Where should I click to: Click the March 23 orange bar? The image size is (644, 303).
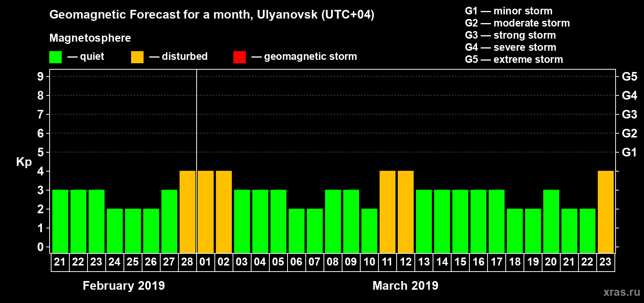point(606,212)
